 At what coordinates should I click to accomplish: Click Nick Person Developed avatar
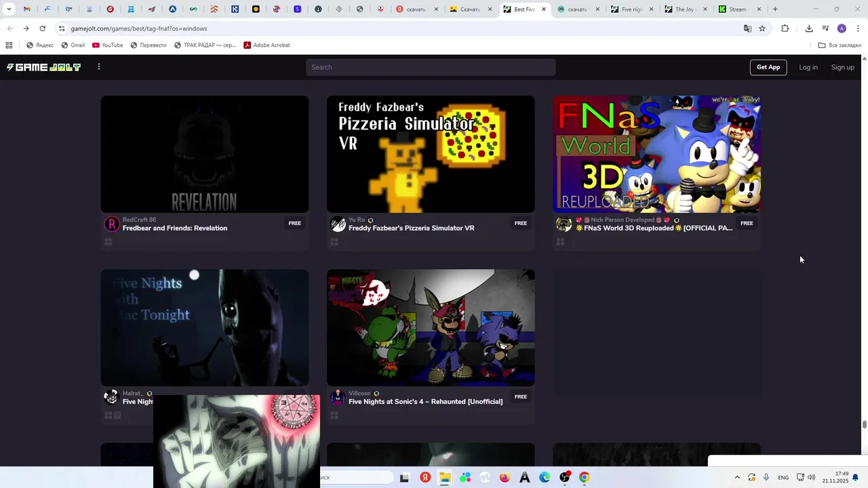564,224
